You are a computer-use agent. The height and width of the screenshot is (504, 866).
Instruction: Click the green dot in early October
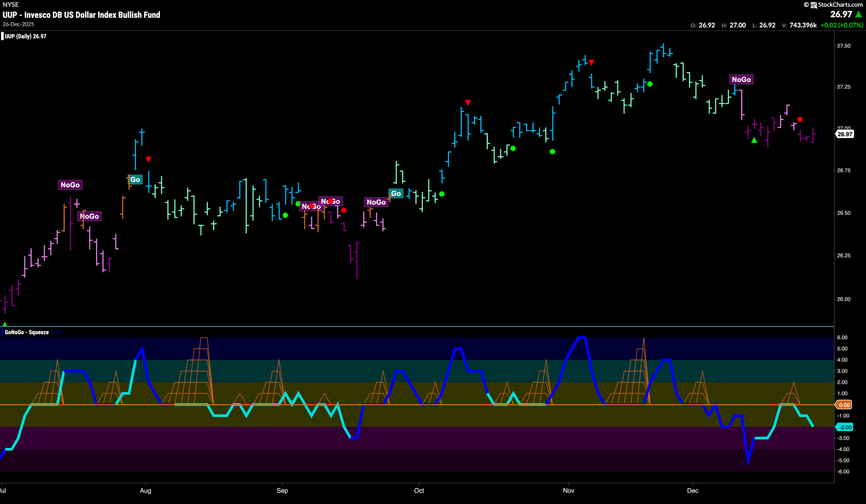click(x=442, y=194)
